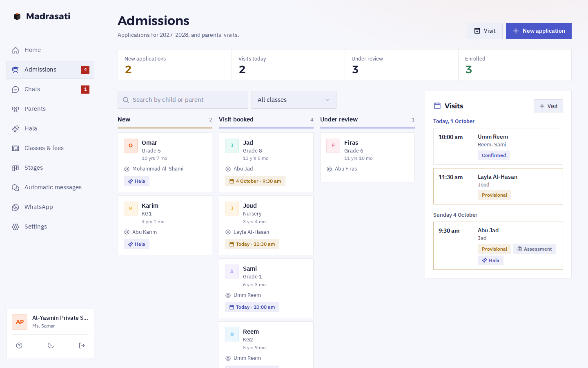Screen dimensions: 588x368
Task: Click the log out icon
Action: point(82,346)
